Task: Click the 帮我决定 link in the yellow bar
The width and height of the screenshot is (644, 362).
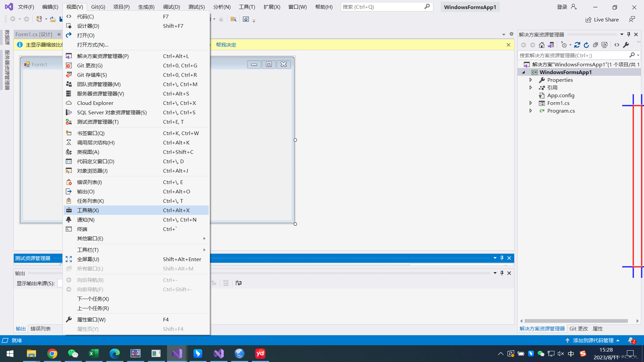Action: click(x=226, y=45)
